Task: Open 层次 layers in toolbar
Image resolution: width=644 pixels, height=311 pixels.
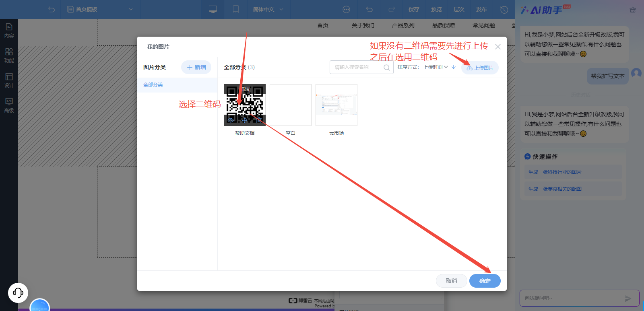Action: 459,9
